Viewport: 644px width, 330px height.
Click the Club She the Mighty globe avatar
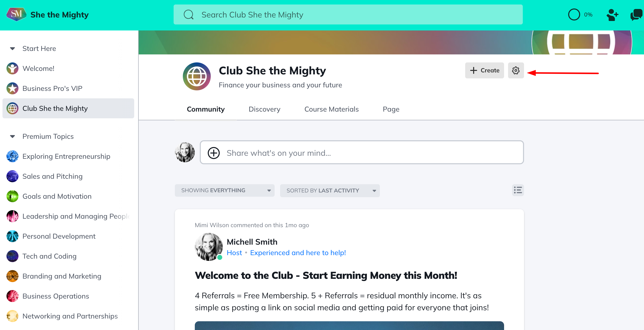coord(197,76)
